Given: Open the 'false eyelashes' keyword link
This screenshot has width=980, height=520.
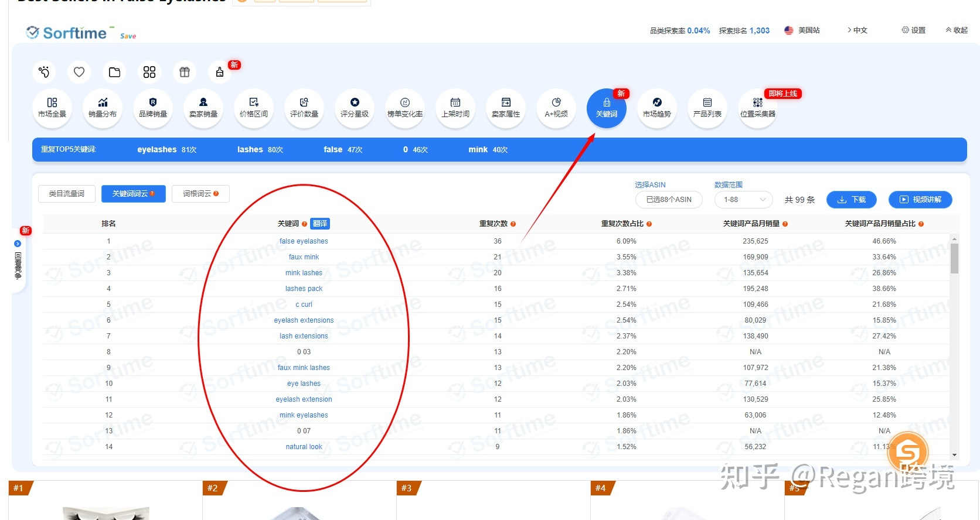Looking at the screenshot, I should [304, 241].
